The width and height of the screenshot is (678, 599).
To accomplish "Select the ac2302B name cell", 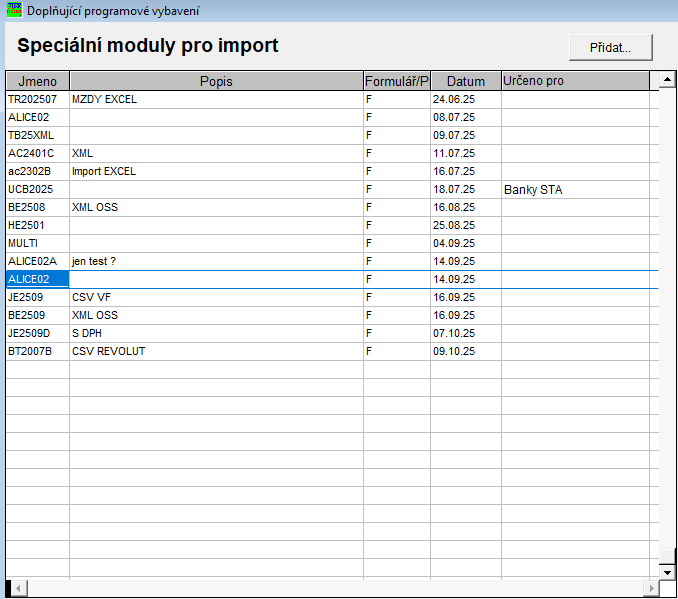I will pos(38,172).
